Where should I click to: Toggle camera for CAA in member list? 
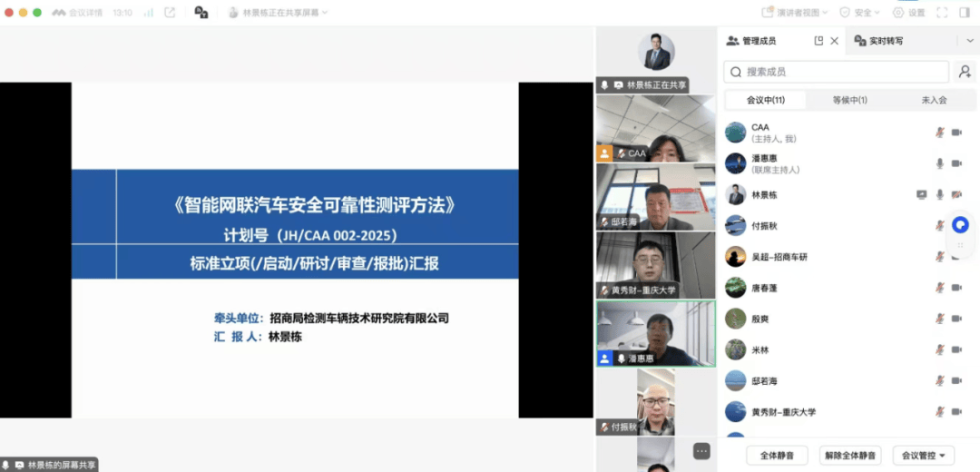956,133
